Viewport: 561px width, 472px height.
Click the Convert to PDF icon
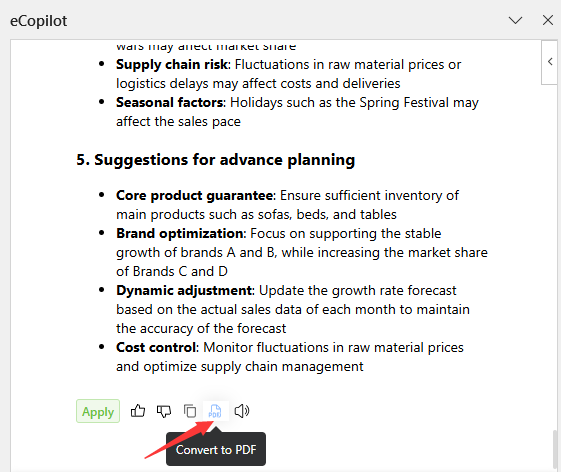(215, 411)
